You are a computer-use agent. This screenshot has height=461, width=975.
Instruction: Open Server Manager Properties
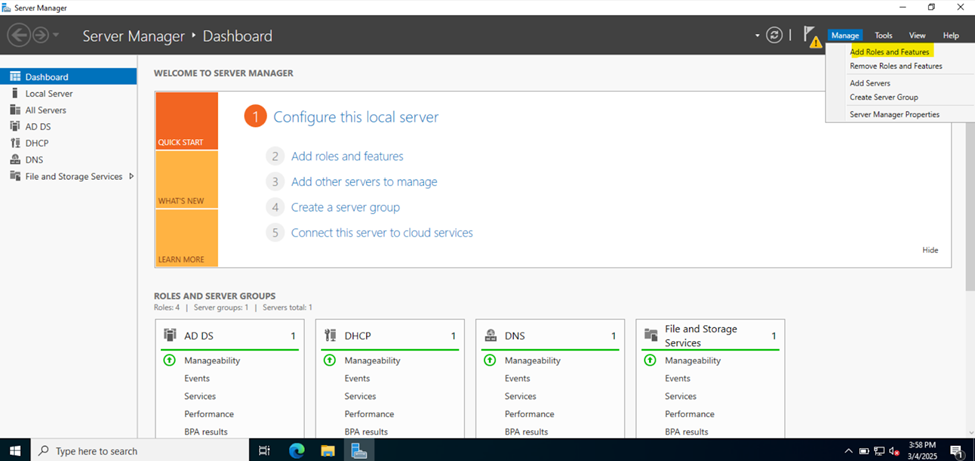894,114
